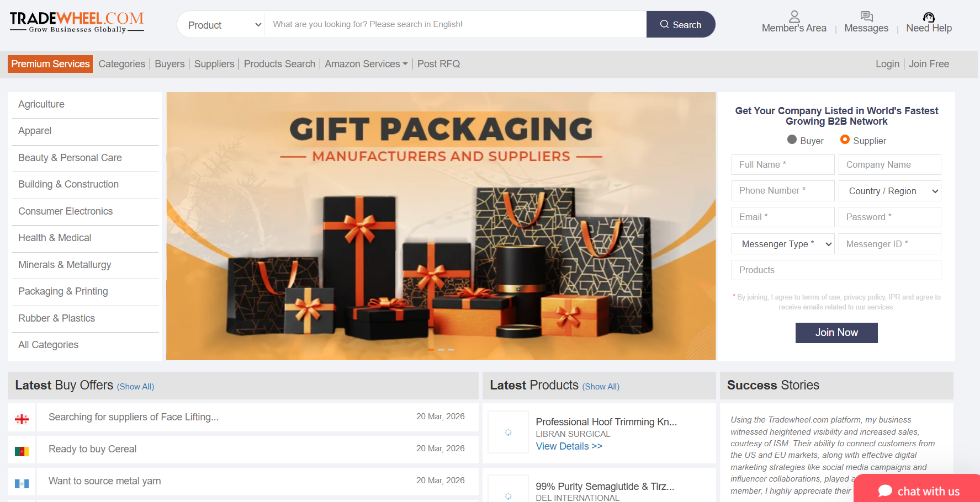Image resolution: width=980 pixels, height=502 pixels.
Task: Open the Messenger Type dropdown
Action: (783, 244)
